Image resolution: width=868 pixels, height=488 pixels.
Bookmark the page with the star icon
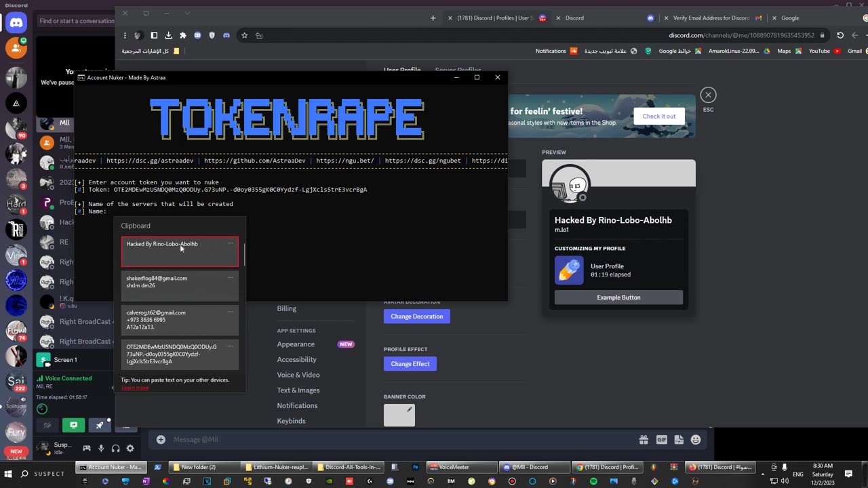tap(244, 35)
